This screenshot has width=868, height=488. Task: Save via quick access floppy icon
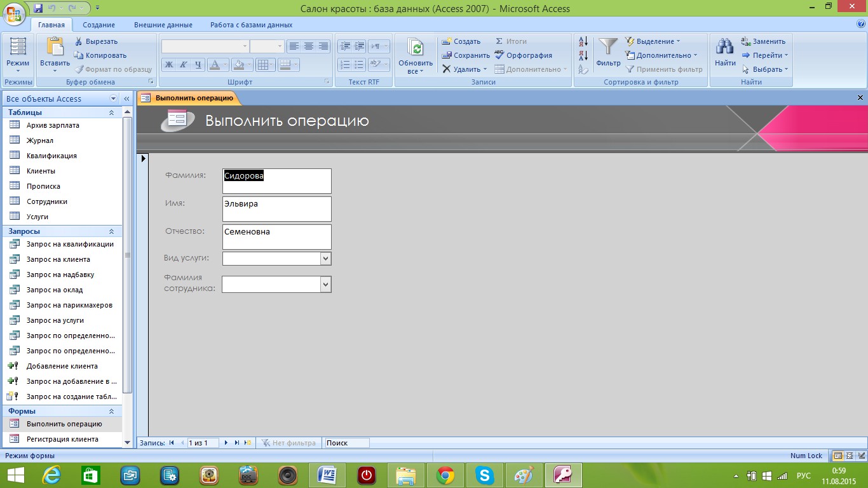pyautogui.click(x=38, y=8)
